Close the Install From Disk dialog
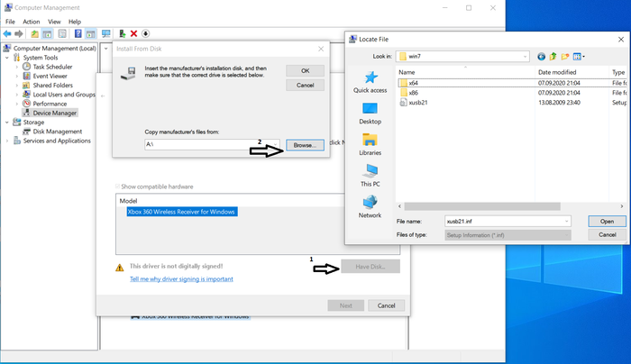Screen dimensions: 631x364 (x=321, y=49)
